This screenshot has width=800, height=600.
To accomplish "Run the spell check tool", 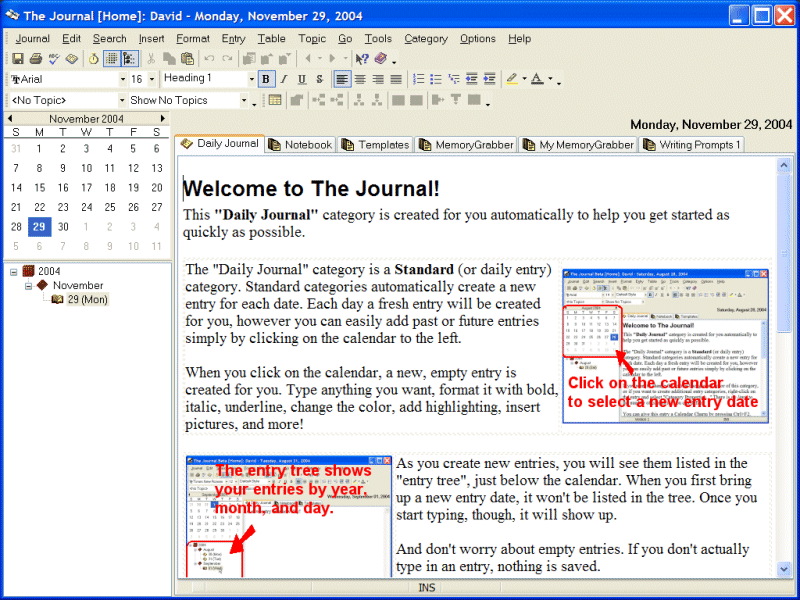I will [53, 59].
